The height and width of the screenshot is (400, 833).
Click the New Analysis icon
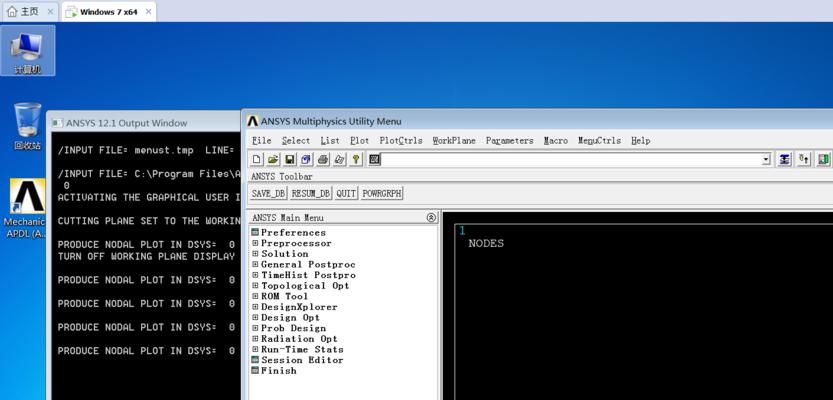coord(257,159)
